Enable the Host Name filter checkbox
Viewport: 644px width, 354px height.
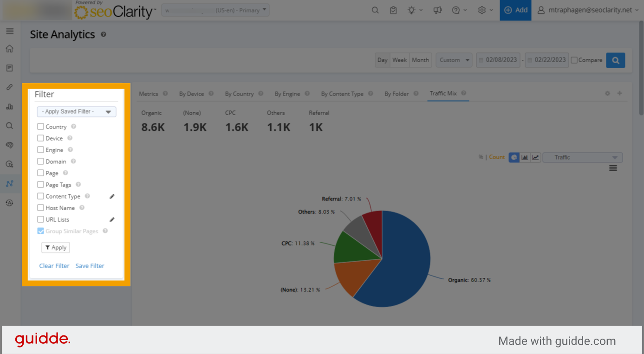coord(40,207)
